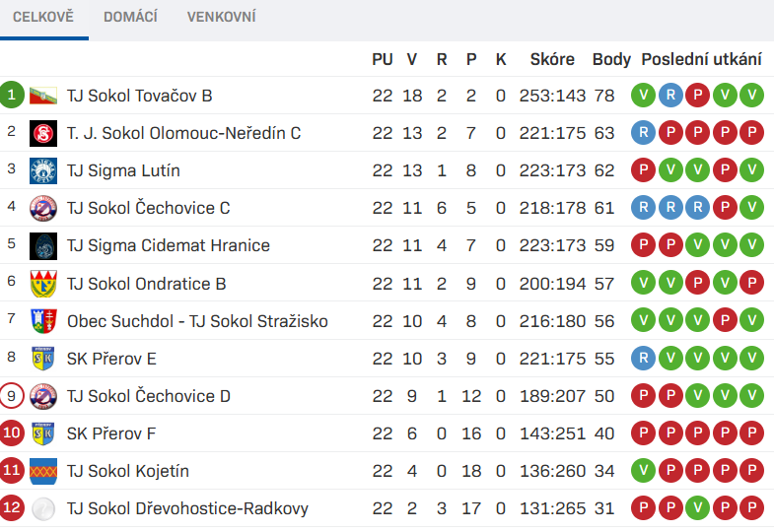The width and height of the screenshot is (774, 532).
Task: Click the Sokol Olomouc-Neředín C red S logo
Action: (43, 133)
